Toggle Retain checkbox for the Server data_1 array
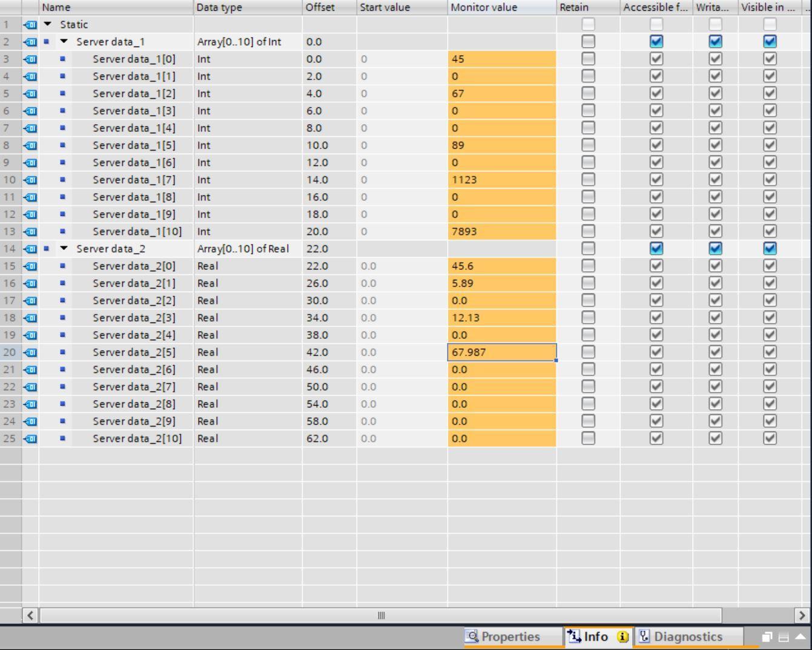The width and height of the screenshot is (812, 650). point(588,42)
